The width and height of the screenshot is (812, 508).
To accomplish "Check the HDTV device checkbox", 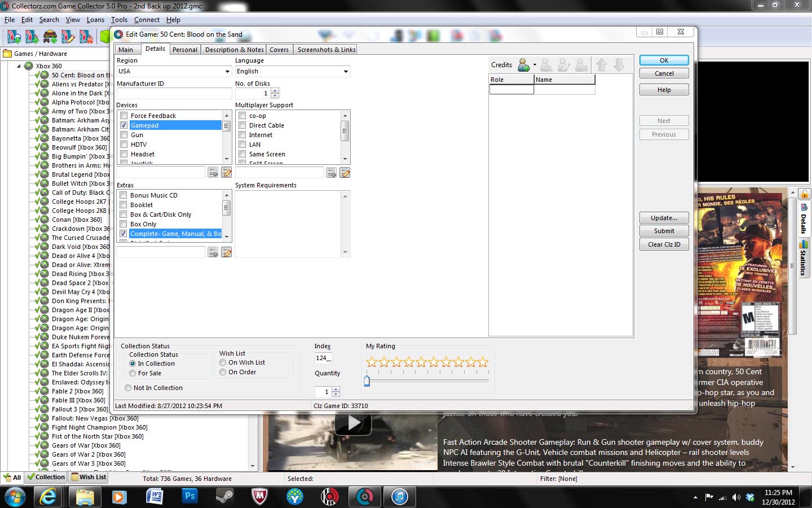I will pos(124,144).
